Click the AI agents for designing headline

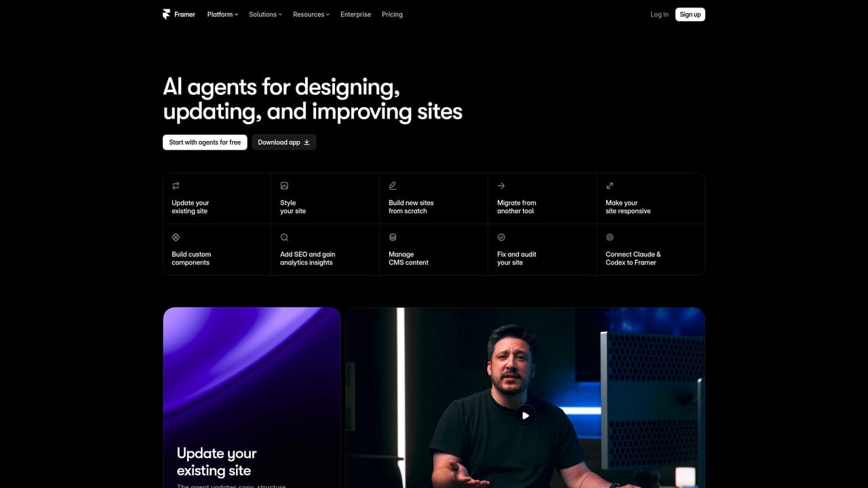(313, 99)
